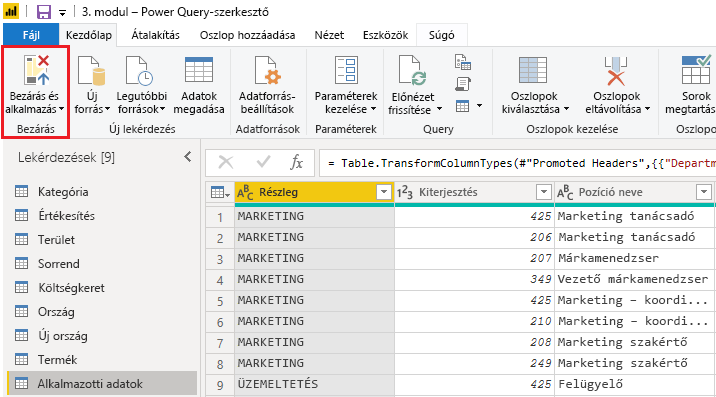Click the save icon in title bar
The image size is (716, 397).
[44, 12]
